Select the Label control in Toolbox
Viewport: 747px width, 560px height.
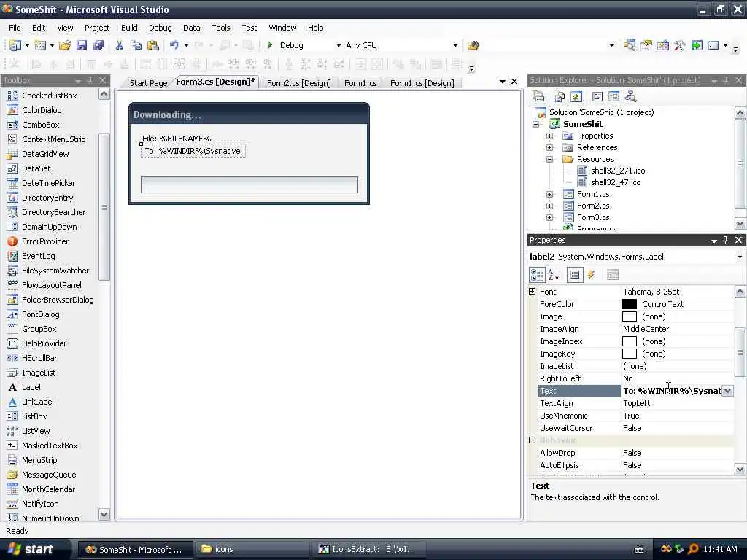31,387
